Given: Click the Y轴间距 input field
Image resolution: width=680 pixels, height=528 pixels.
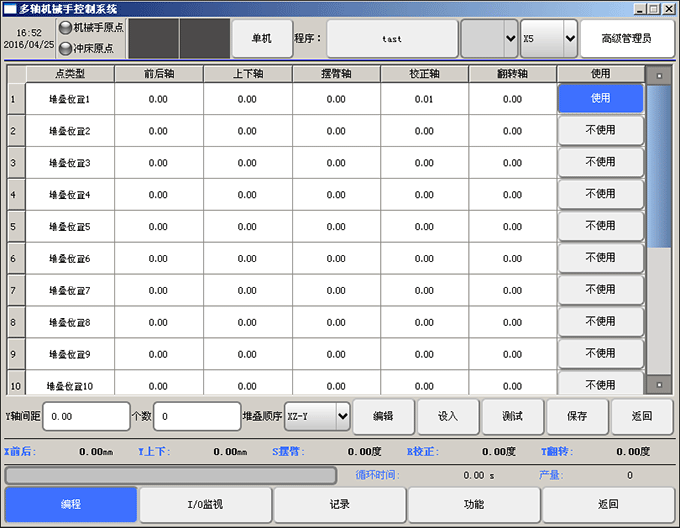Looking at the screenshot, I should (86, 416).
